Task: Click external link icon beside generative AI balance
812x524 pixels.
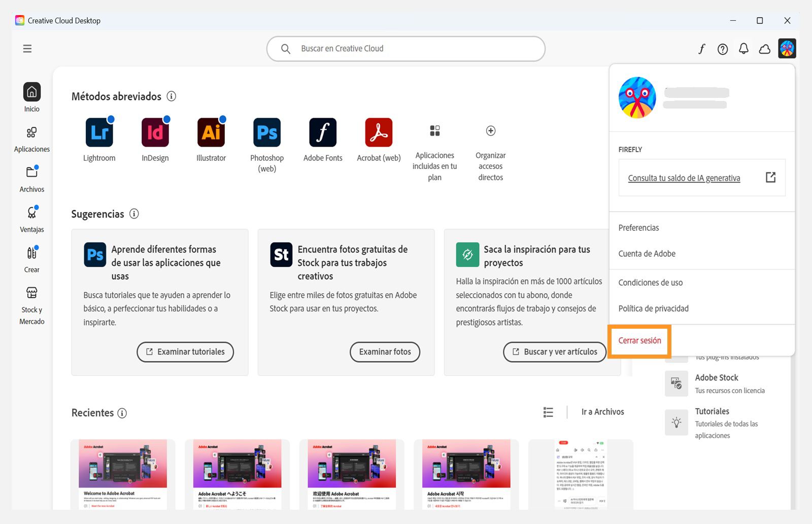Action: (771, 177)
